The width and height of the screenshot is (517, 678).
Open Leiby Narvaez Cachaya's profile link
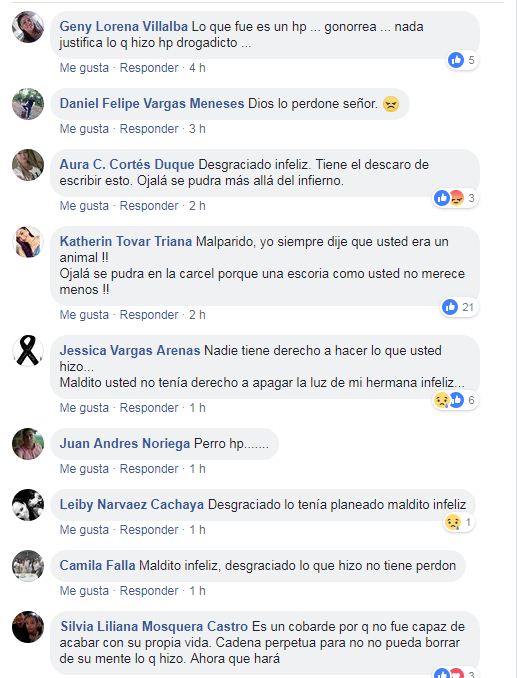(x=131, y=505)
